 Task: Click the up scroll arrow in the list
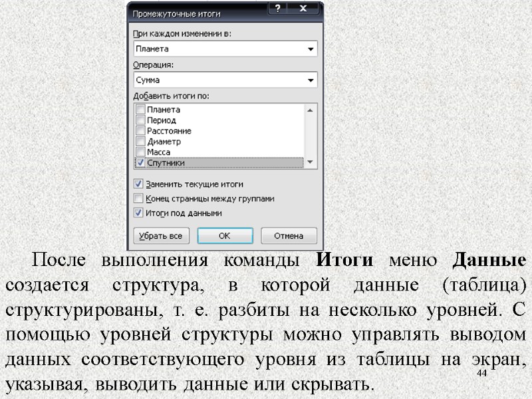pyautogui.click(x=309, y=109)
